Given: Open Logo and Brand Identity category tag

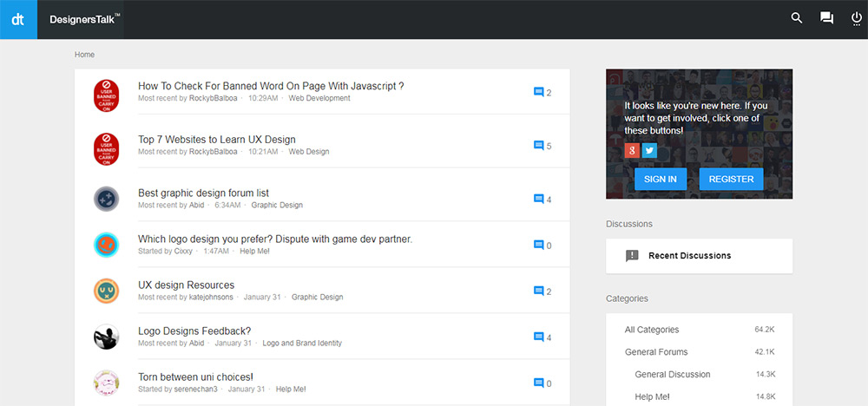Looking at the screenshot, I should click(302, 343).
